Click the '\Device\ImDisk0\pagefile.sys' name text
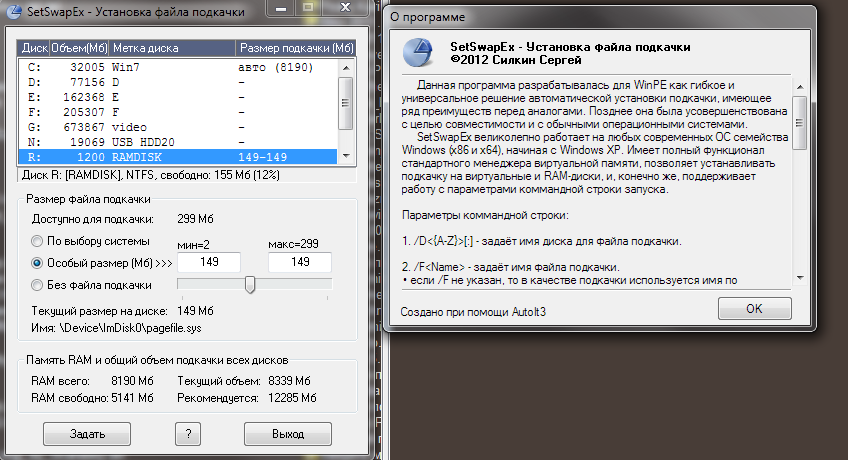This screenshot has height=460, width=848. point(130,328)
